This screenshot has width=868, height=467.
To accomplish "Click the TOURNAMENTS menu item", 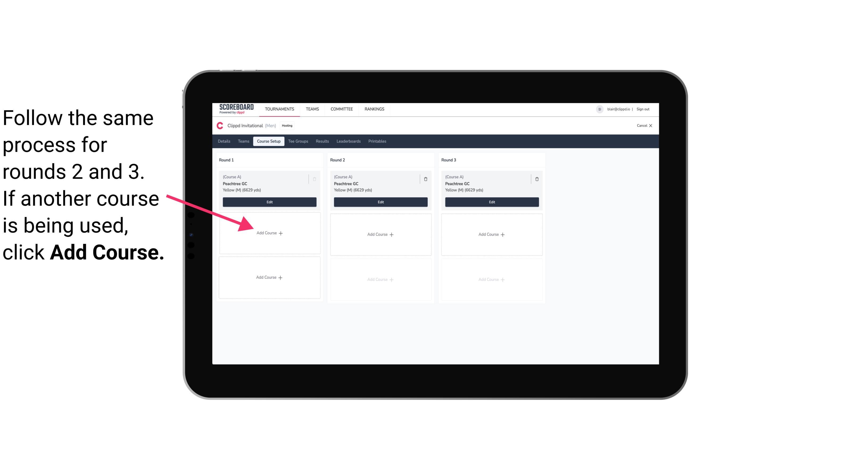I will click(x=280, y=109).
